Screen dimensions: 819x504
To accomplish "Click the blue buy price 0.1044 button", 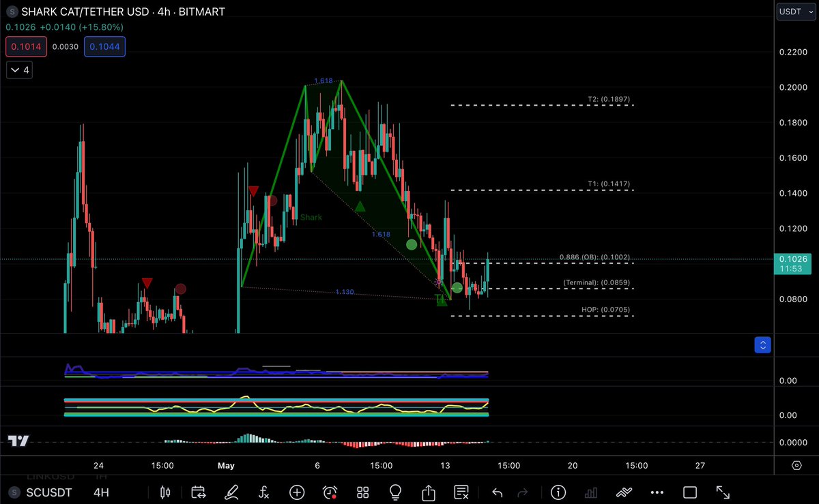I will click(x=104, y=46).
